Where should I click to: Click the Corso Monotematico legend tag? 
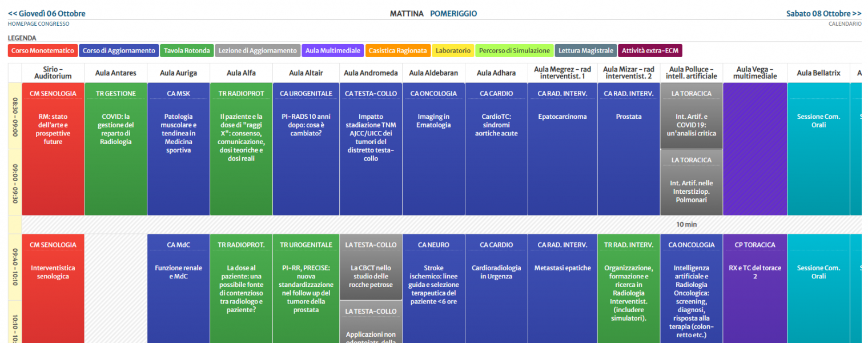43,51
